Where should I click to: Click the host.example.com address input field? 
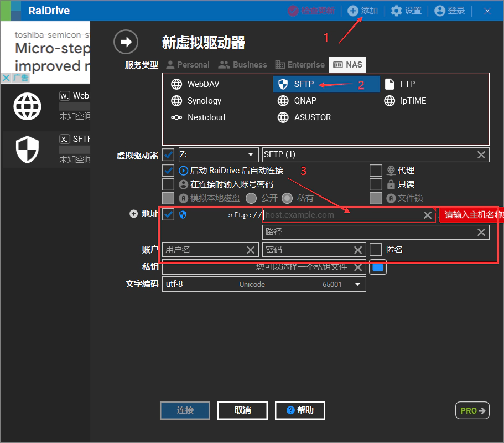pos(332,214)
